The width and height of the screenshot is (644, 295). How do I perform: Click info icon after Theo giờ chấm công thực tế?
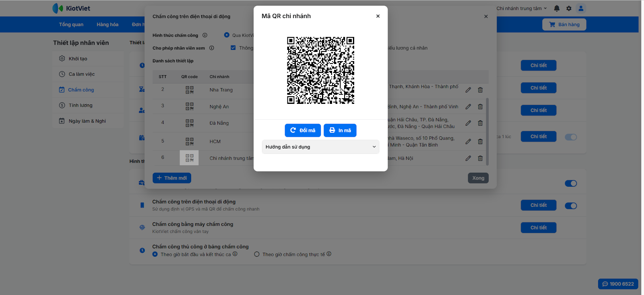pyautogui.click(x=329, y=254)
